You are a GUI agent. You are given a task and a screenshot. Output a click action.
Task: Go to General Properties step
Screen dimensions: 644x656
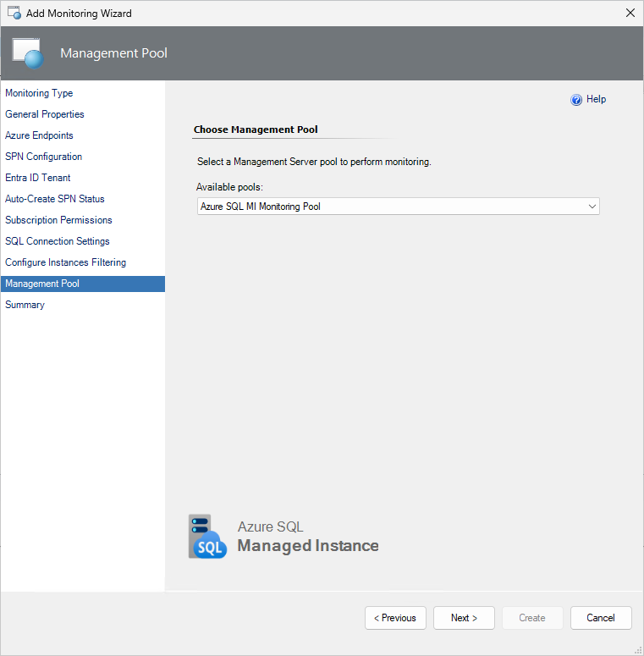click(44, 114)
